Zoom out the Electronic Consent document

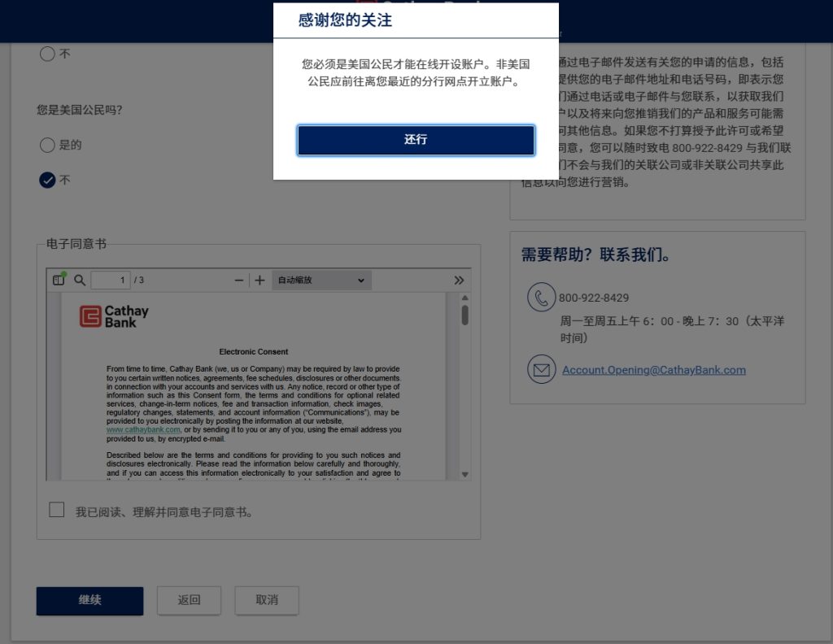tap(238, 280)
